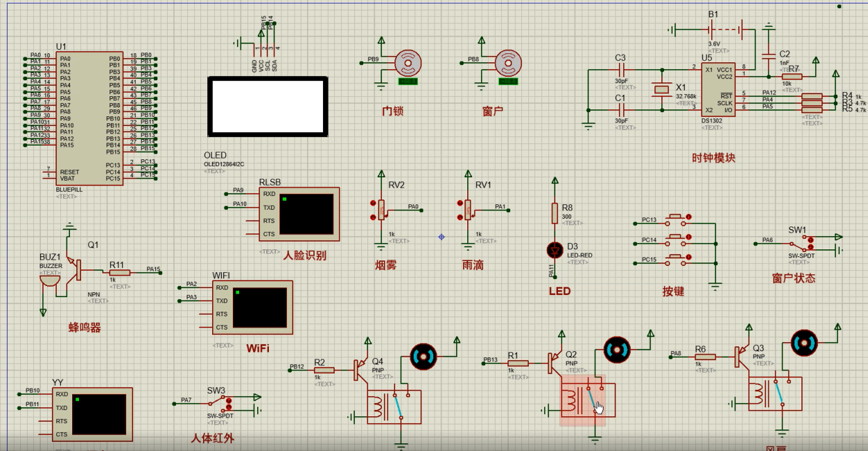This screenshot has width=868, height=451.
Task: Select capacitor C1
Action: [x=620, y=110]
